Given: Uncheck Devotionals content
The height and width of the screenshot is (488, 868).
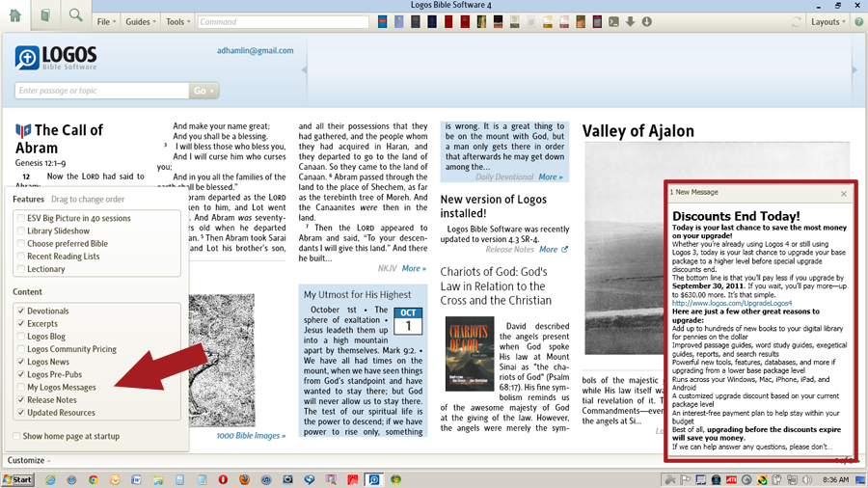Looking at the screenshot, I should click(x=21, y=311).
